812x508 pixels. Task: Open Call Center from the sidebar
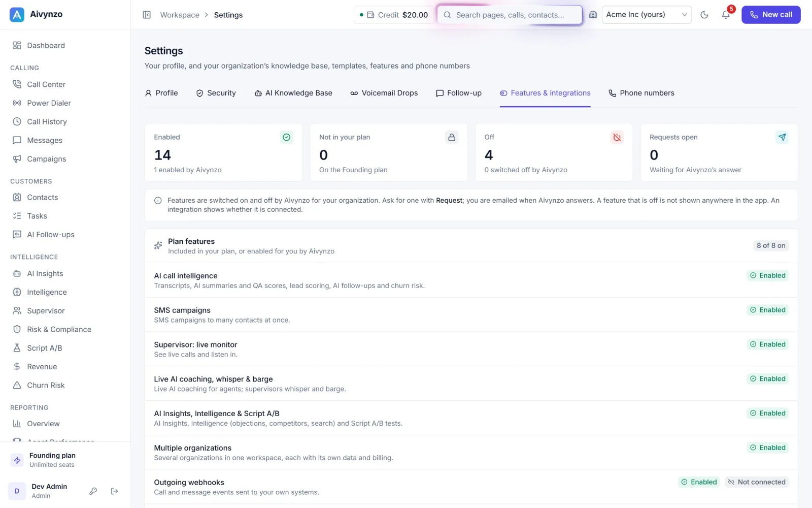pyautogui.click(x=65, y=84)
